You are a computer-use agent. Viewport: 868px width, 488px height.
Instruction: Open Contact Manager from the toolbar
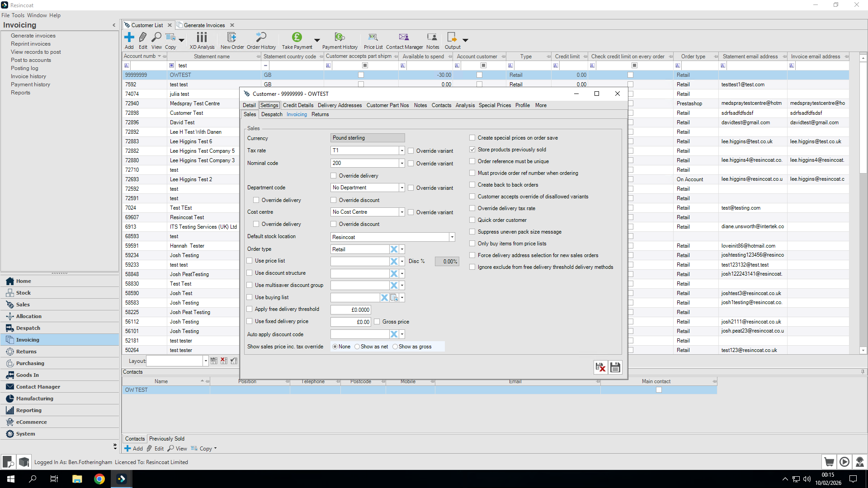pyautogui.click(x=404, y=38)
